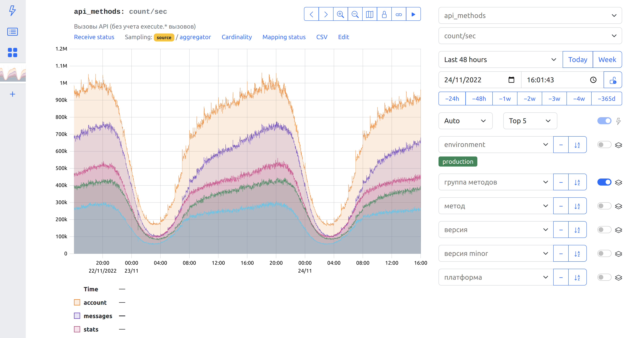The image size is (644, 338).
Task: Toggle the платформа group-by switch
Action: tap(604, 277)
